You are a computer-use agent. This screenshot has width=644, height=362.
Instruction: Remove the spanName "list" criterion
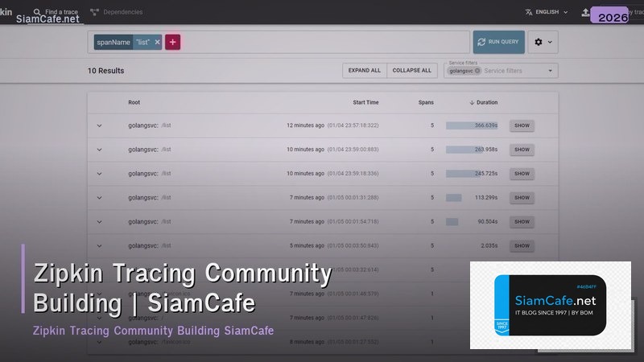(x=157, y=42)
